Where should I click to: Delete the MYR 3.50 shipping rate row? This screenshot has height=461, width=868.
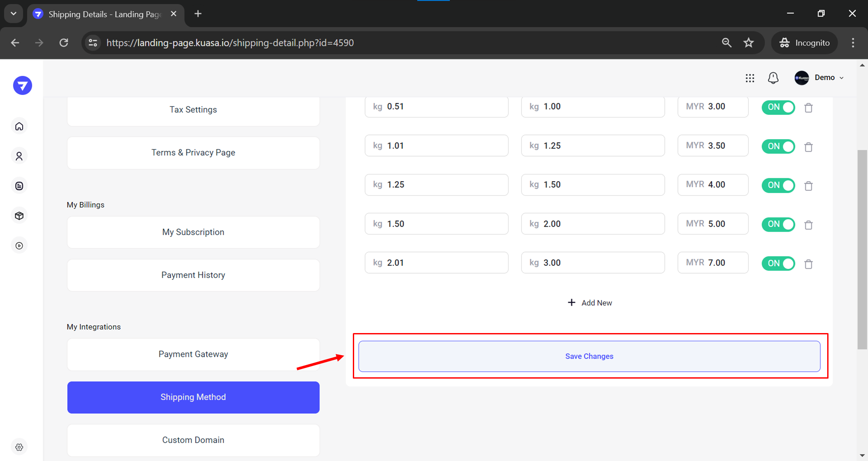coord(808,147)
